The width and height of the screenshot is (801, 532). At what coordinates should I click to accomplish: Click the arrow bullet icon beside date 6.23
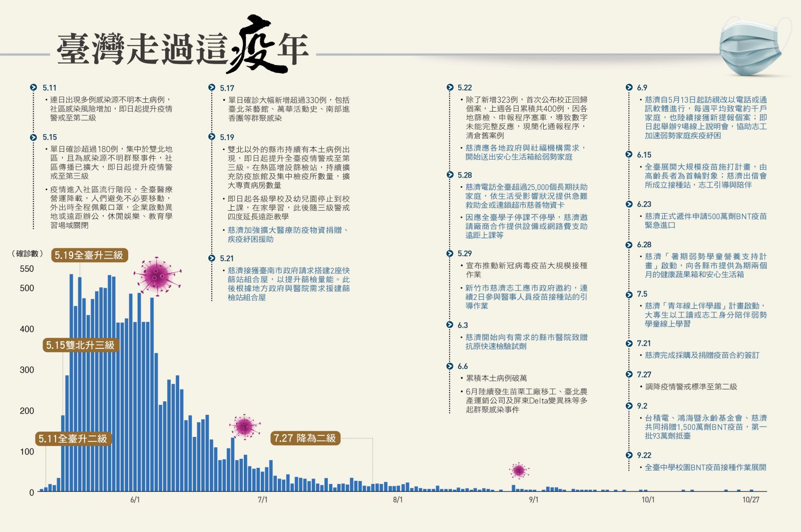coord(629,204)
